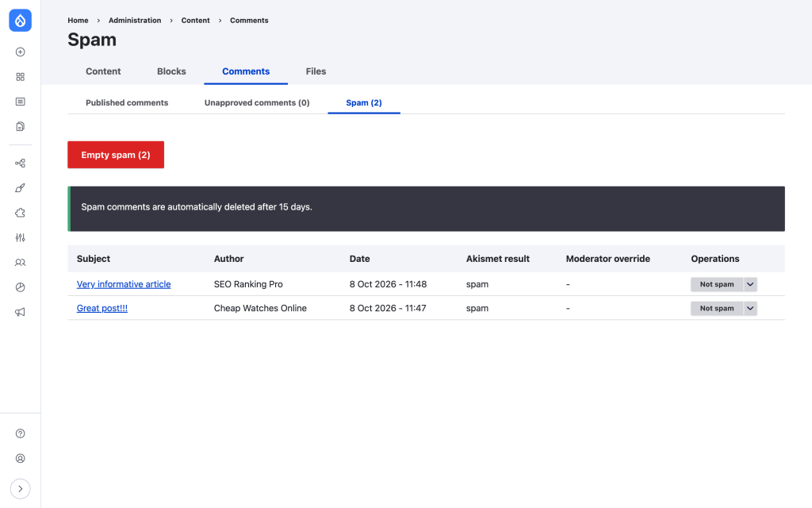
Task: Switch to the Blocks tab
Action: pyautogui.click(x=171, y=71)
